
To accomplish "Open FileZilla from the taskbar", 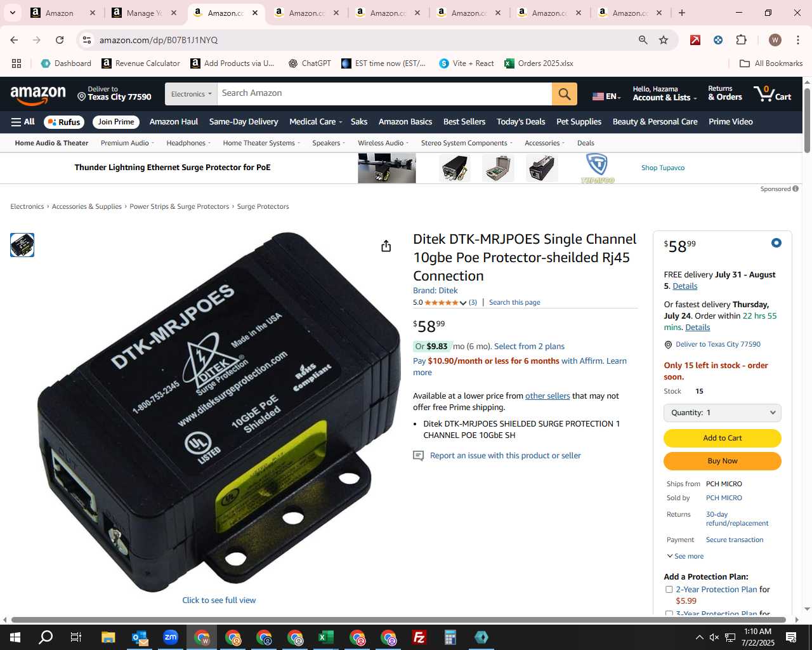I will coord(419,637).
